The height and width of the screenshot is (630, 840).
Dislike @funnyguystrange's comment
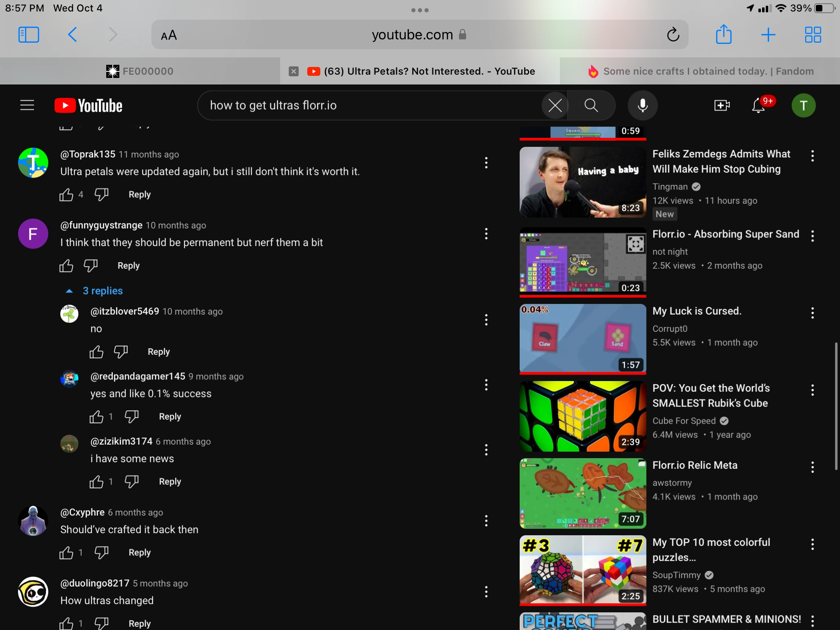coord(91,266)
